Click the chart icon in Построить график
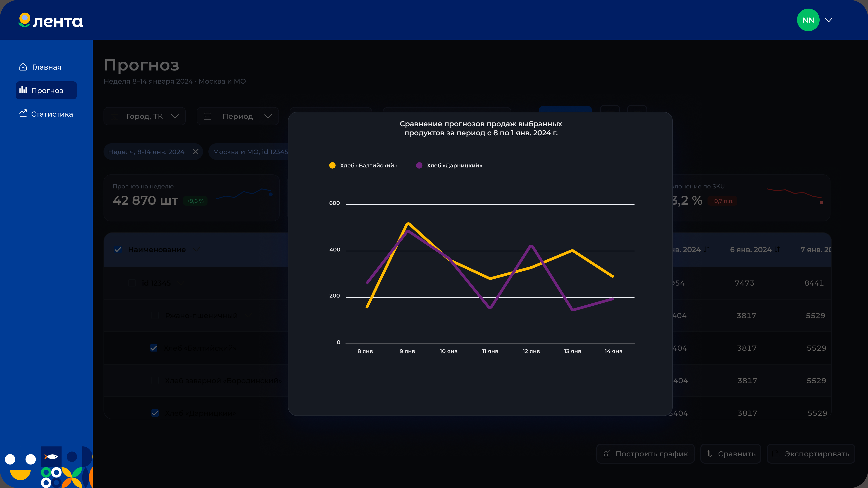The image size is (868, 488). [606, 454]
